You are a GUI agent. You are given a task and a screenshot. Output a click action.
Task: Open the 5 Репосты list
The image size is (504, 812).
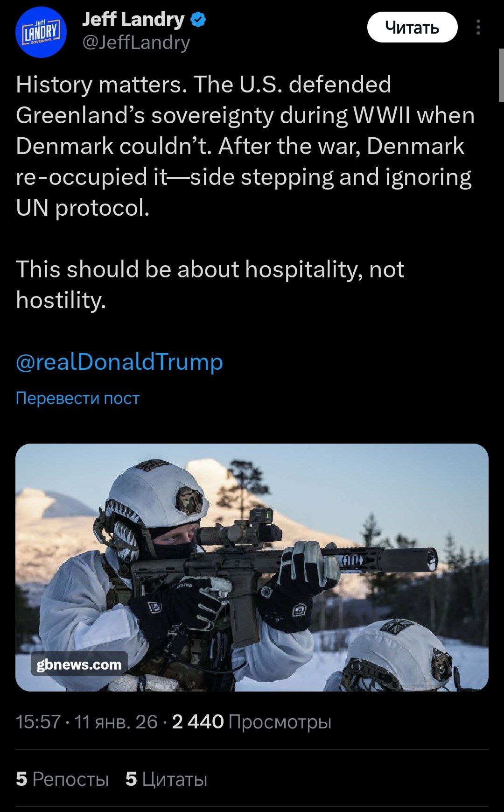(62, 779)
